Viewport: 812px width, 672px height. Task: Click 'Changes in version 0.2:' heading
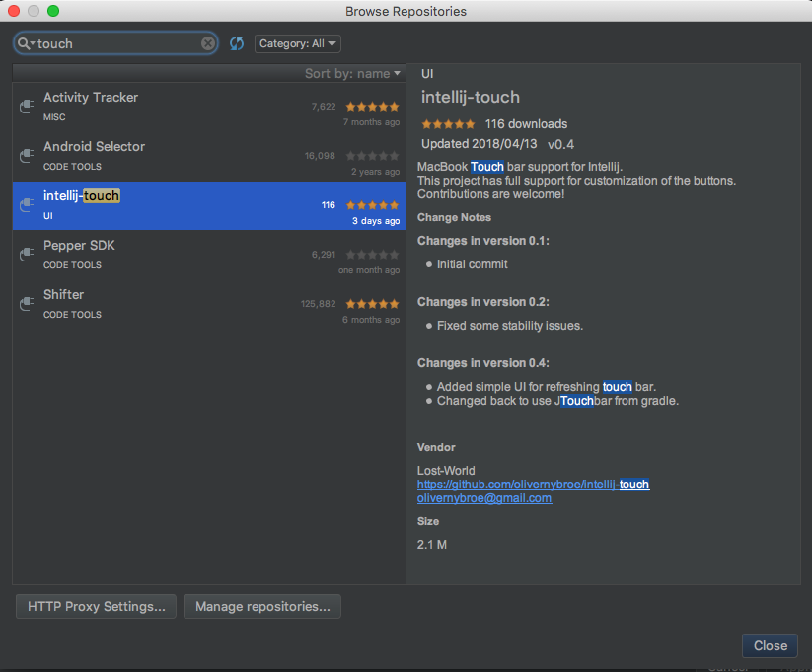pyautogui.click(x=483, y=302)
